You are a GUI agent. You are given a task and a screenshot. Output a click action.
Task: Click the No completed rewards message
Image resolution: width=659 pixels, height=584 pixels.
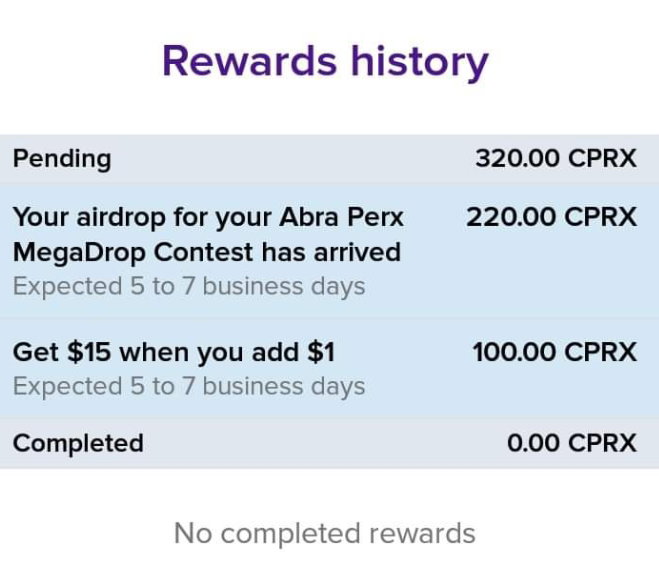tap(324, 533)
